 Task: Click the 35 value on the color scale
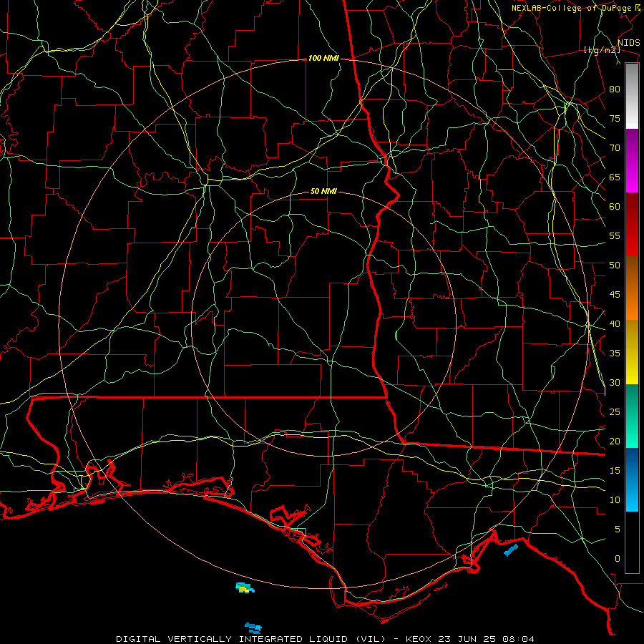click(615, 353)
